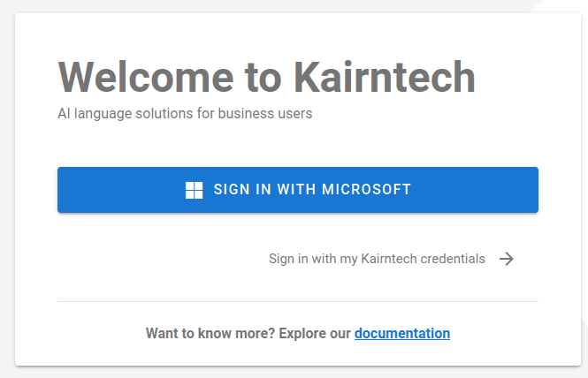Click the blank blue area left of the Microsoft logo
The height and width of the screenshot is (378, 588).
click(x=120, y=190)
